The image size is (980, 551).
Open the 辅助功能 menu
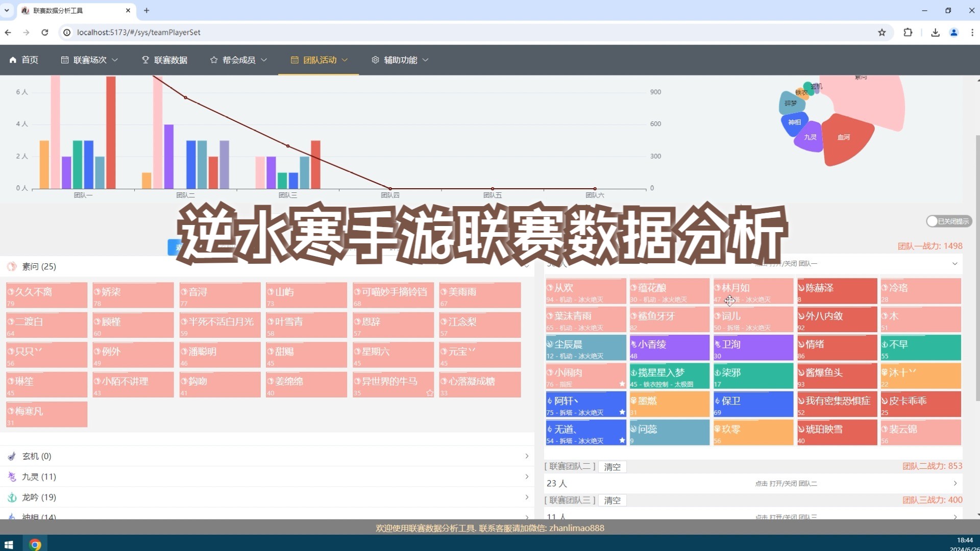400,60
